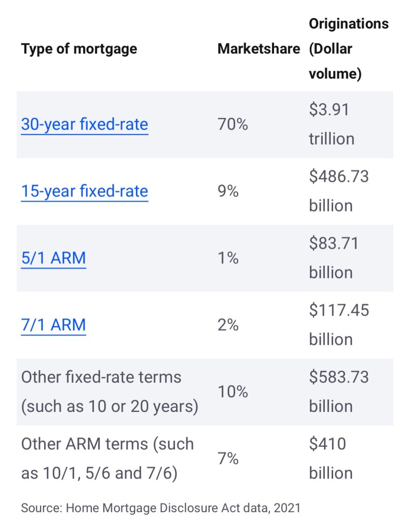The height and width of the screenshot is (532, 410).
Task: Select the $410 billion cell
Action: [331, 459]
